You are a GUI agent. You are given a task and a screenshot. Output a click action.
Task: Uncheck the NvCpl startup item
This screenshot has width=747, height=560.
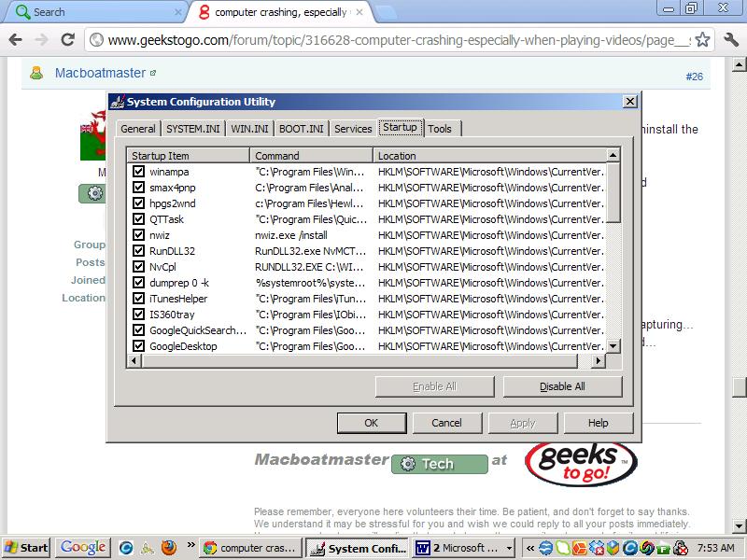coord(138,267)
